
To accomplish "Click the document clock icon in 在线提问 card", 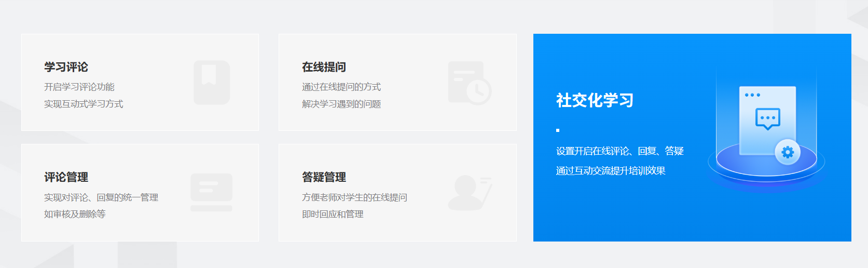I will [469, 83].
